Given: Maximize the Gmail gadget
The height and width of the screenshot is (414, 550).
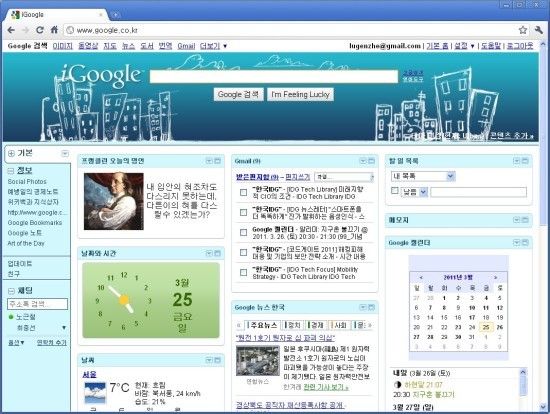Looking at the screenshot, I should coord(371,161).
